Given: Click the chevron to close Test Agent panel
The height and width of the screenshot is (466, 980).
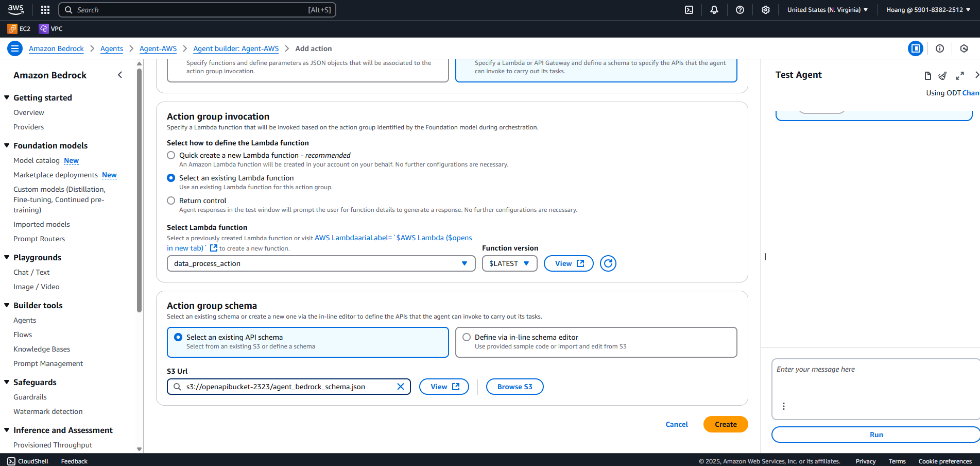Looking at the screenshot, I should pyautogui.click(x=976, y=75).
